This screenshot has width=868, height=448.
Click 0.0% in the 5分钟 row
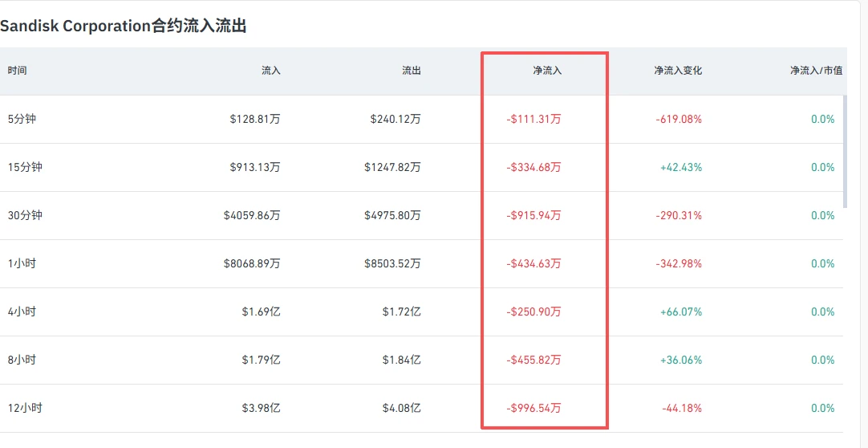click(x=822, y=119)
